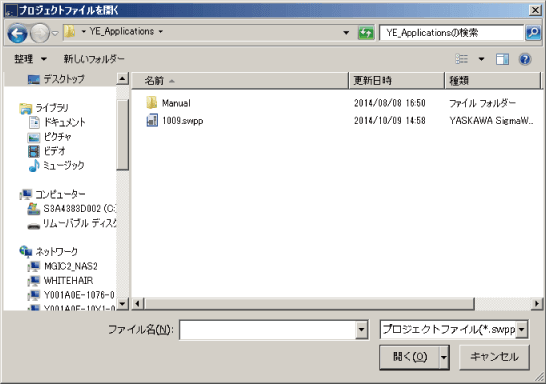Screen dimensions: 546x384
Task: Click the YE_Applications search field
Action: (x=451, y=33)
